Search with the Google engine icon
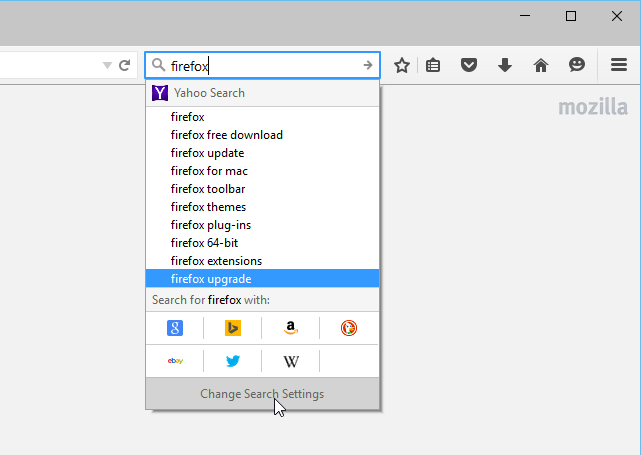 [175, 328]
